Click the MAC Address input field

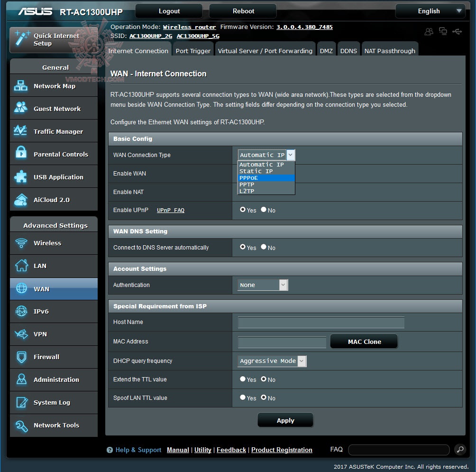coord(282,342)
